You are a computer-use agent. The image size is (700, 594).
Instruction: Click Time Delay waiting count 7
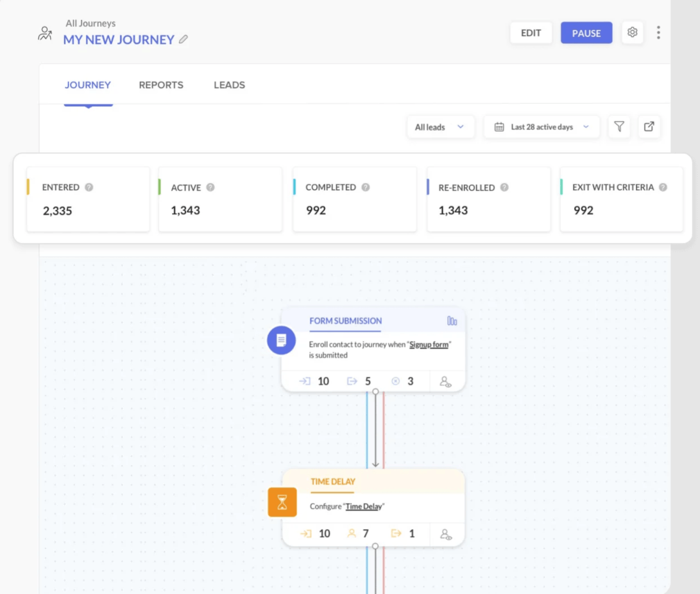click(359, 533)
